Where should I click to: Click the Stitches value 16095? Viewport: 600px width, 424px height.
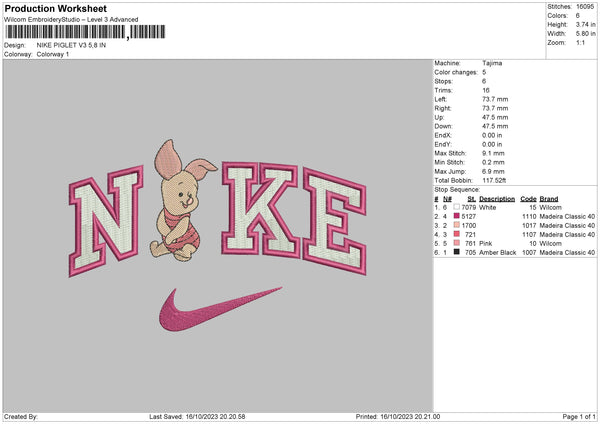coord(585,7)
